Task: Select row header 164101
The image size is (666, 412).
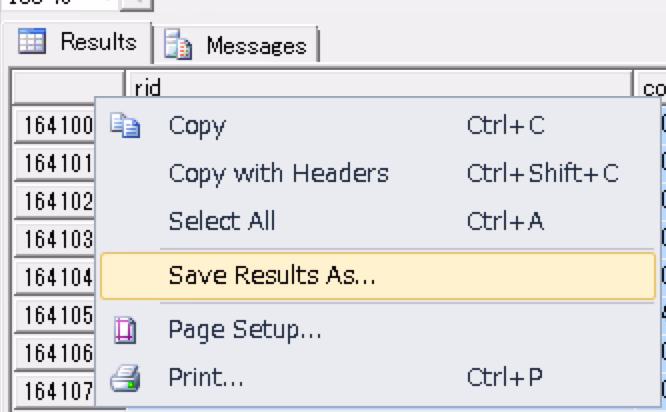Action: pyautogui.click(x=55, y=162)
